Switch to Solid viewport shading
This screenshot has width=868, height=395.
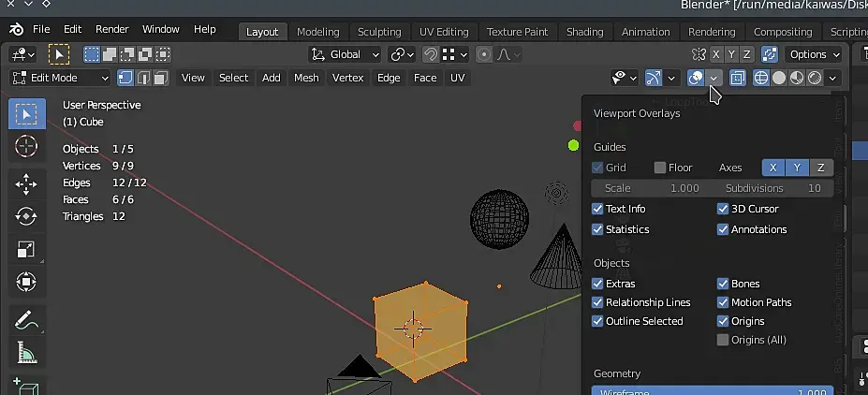click(x=779, y=78)
